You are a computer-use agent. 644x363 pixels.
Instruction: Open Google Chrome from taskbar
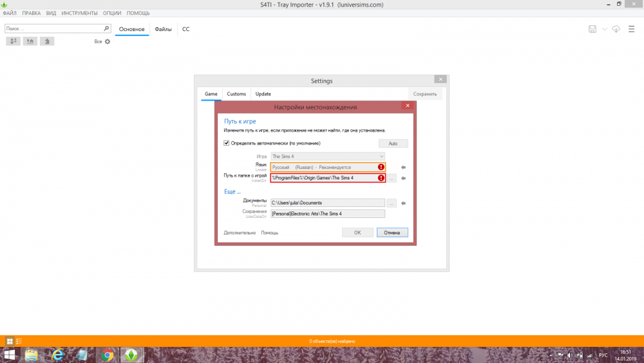[107, 355]
